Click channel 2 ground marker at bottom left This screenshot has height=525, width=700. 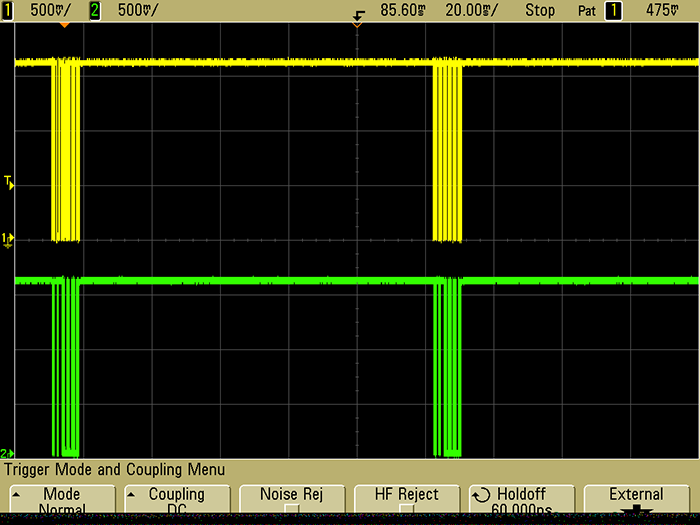tap(8, 453)
